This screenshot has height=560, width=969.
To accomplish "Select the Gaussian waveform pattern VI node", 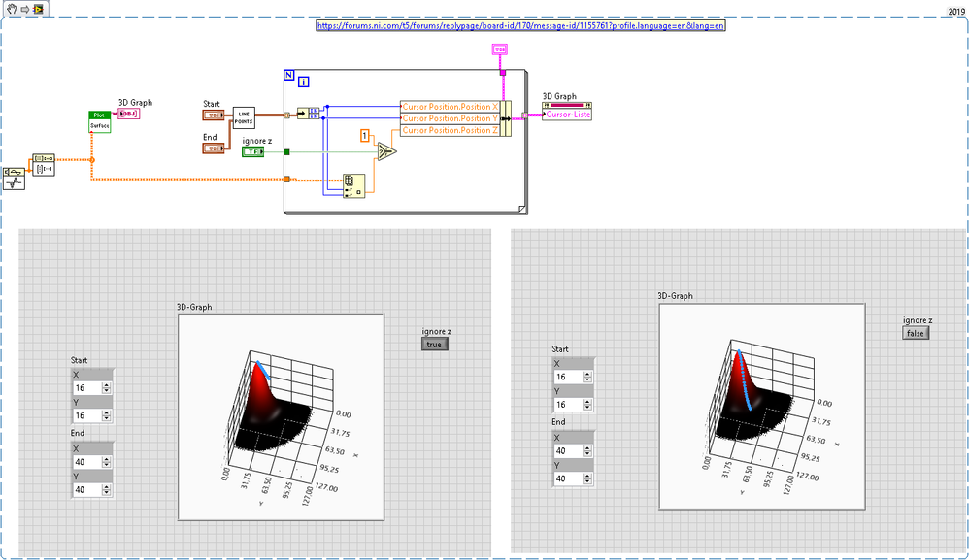I will (x=14, y=179).
